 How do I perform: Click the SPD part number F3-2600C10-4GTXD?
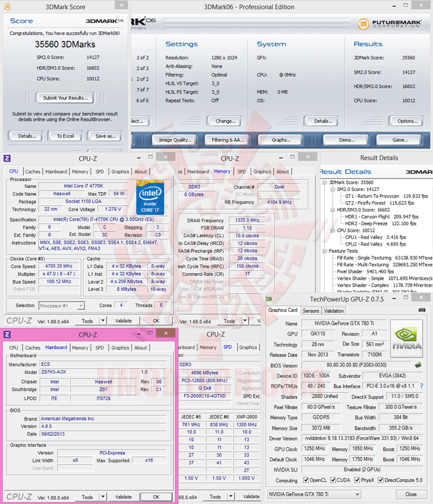pyautogui.click(x=204, y=396)
